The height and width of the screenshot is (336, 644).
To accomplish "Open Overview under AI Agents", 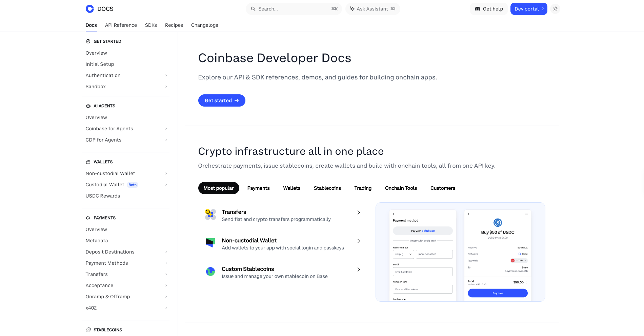I will pyautogui.click(x=96, y=117).
